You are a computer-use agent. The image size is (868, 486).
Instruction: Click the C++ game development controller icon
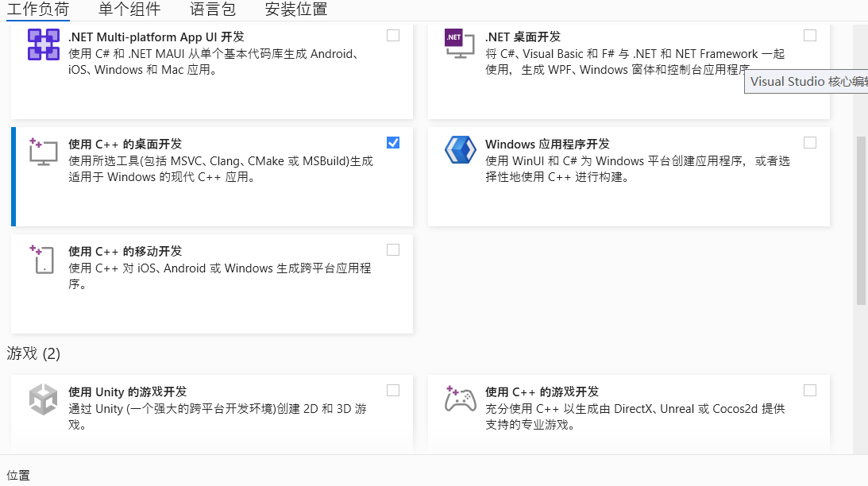[460, 399]
